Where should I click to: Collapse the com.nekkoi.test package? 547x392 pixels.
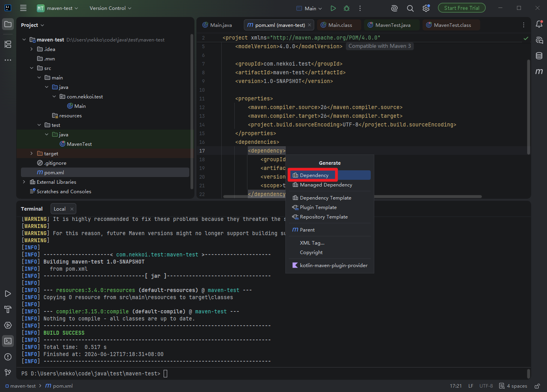pos(54,96)
